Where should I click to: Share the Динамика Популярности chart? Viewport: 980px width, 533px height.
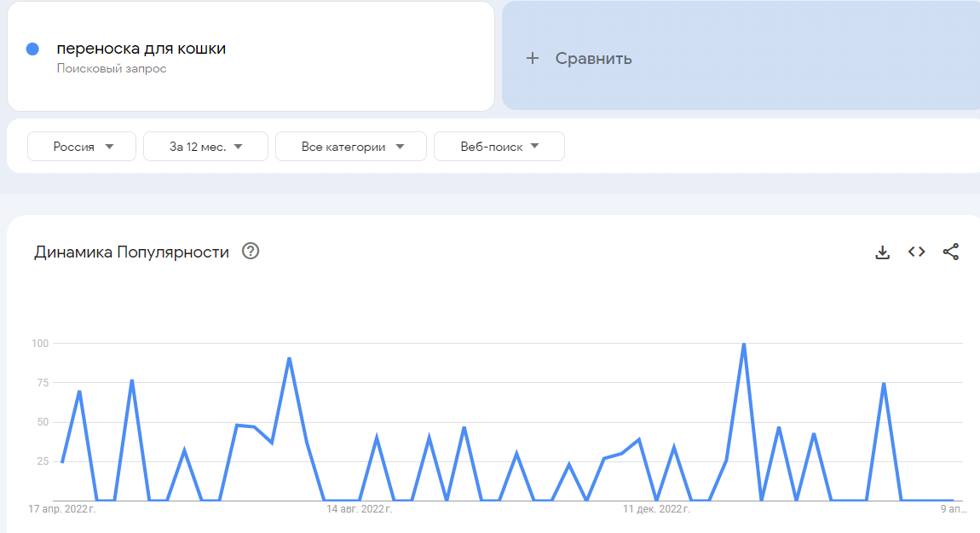coord(950,252)
